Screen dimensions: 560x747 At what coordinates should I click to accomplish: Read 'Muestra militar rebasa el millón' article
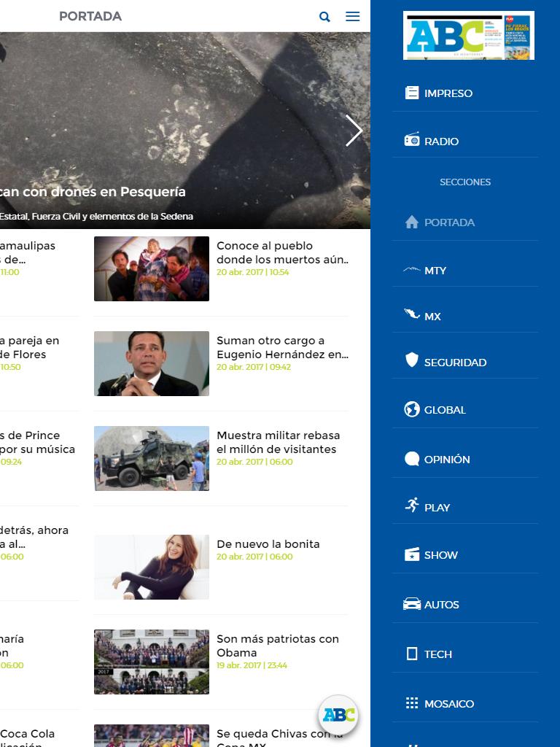[278, 442]
